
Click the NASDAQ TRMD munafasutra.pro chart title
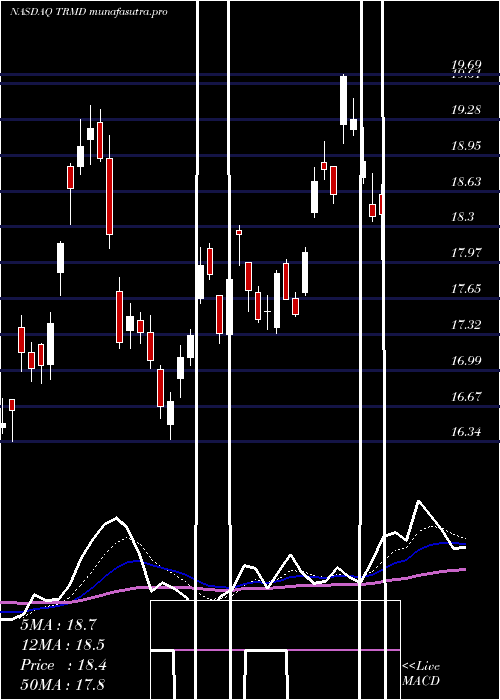(x=89, y=12)
